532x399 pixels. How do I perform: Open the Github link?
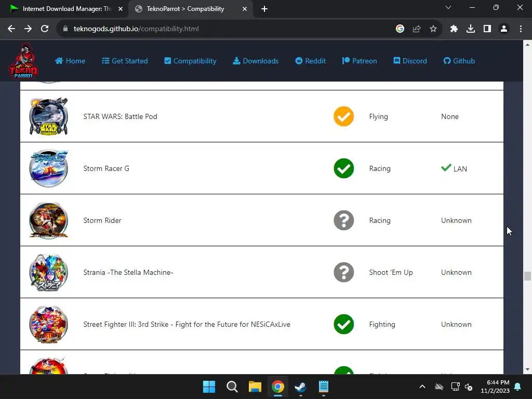[x=459, y=61]
